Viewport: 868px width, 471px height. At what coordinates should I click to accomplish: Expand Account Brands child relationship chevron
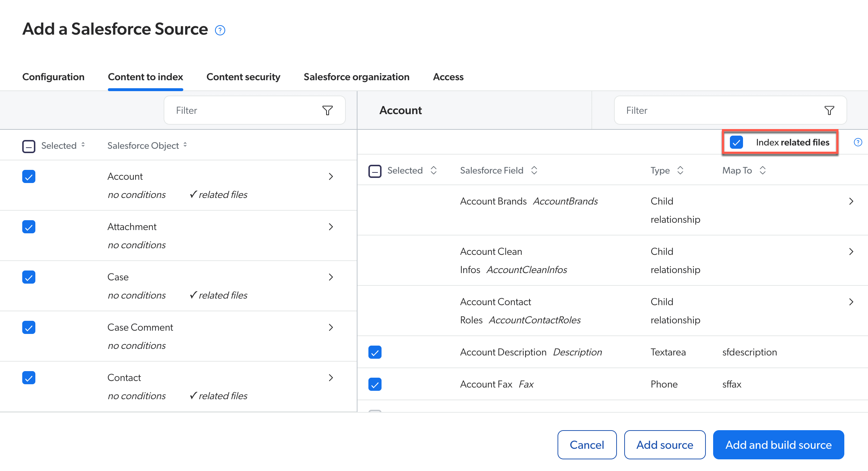[851, 201]
